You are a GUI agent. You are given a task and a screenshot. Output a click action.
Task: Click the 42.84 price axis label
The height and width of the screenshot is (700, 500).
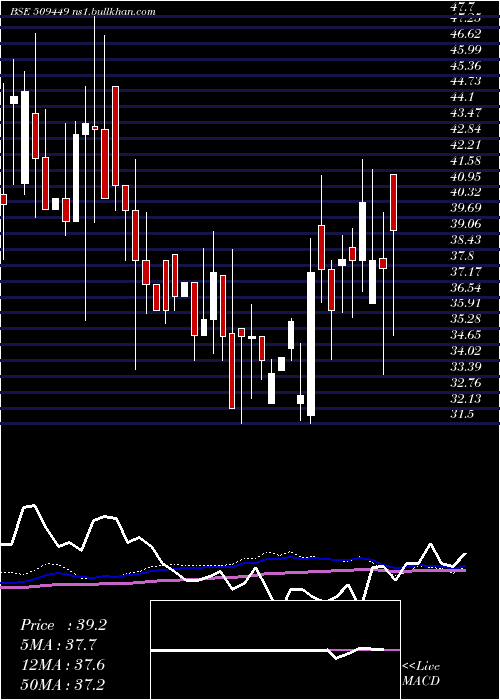(x=466, y=129)
